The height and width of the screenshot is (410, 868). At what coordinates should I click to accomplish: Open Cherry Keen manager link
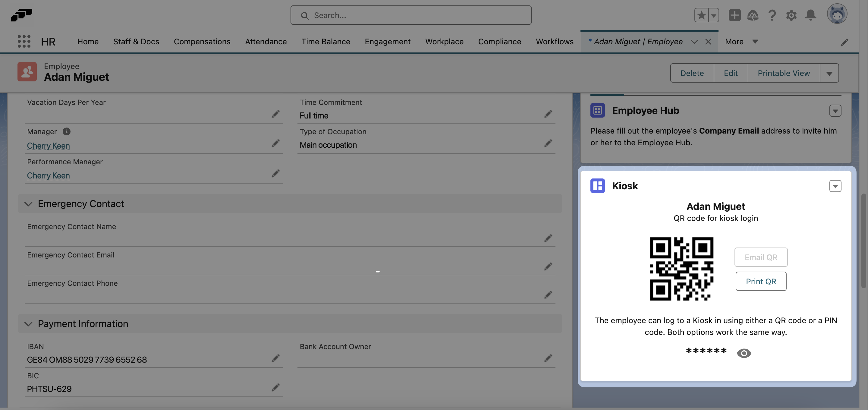coord(48,146)
